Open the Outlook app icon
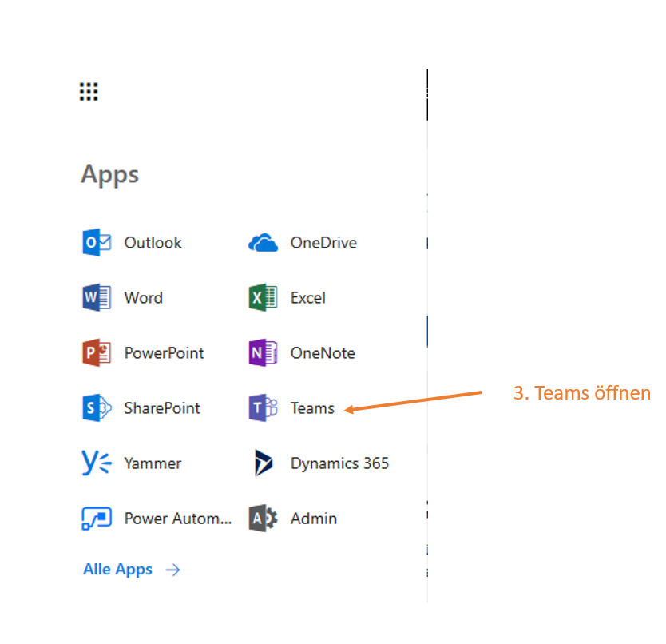This screenshot has width=666, height=644. point(97,242)
